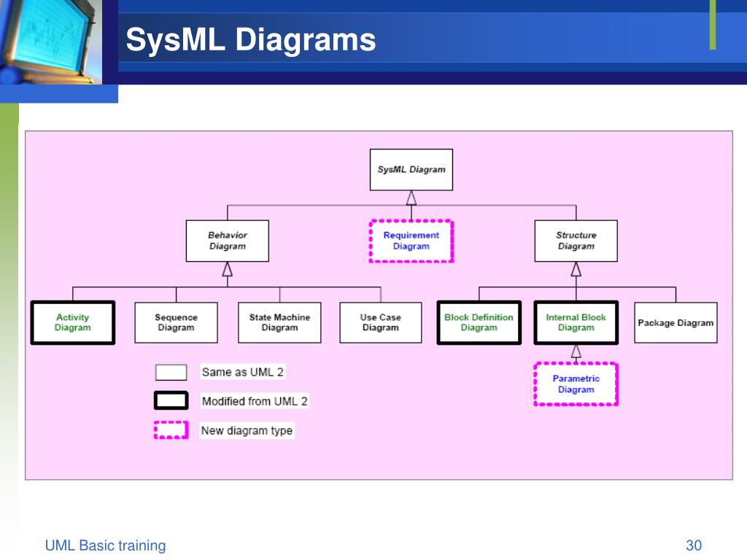Click the Structure Diagram box

(576, 241)
